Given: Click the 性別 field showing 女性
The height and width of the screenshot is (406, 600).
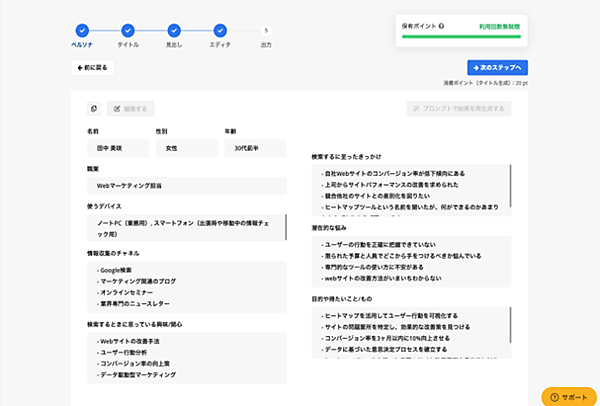Looking at the screenshot, I should [x=185, y=148].
